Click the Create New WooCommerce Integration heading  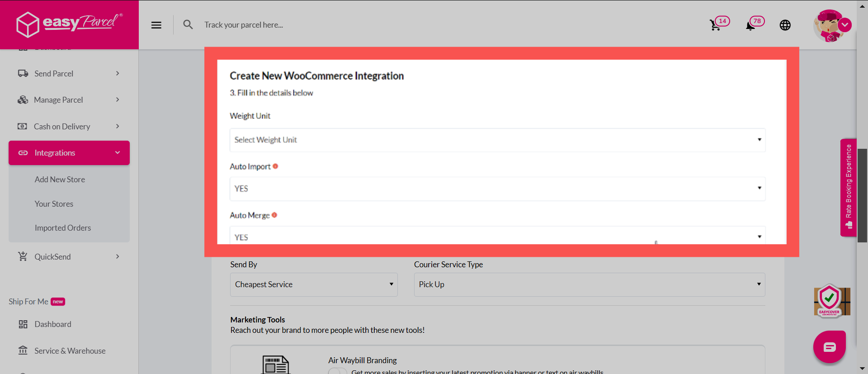point(316,76)
